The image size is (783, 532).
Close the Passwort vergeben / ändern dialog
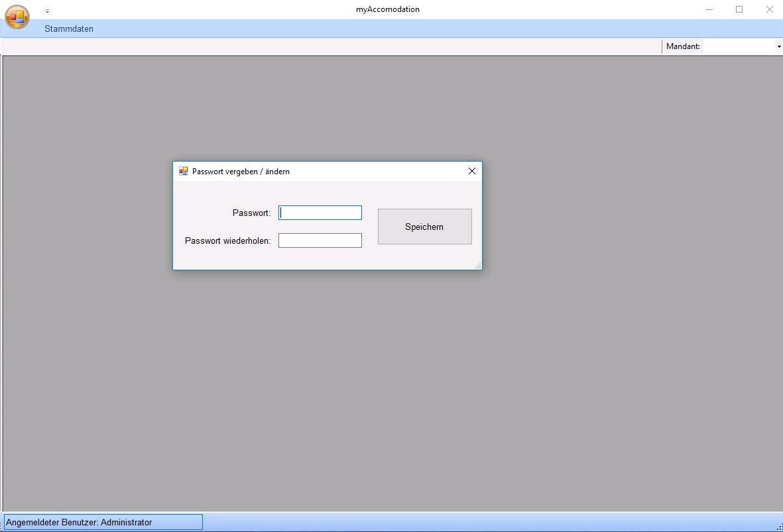(472, 171)
